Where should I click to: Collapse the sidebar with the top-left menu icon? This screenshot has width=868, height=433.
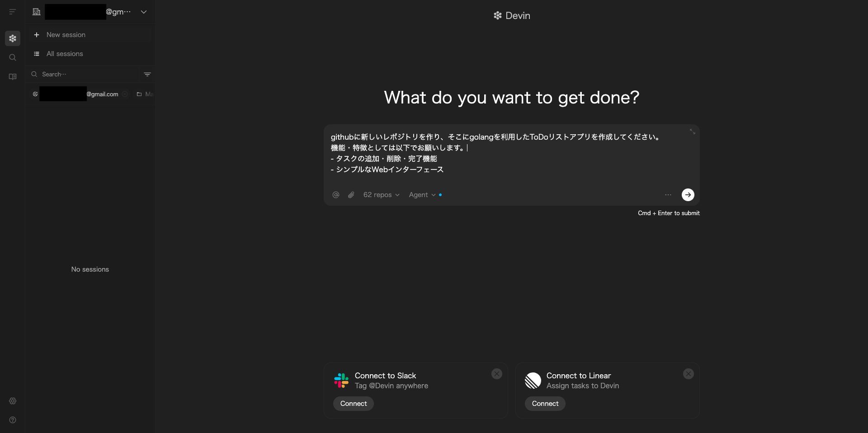tap(12, 12)
